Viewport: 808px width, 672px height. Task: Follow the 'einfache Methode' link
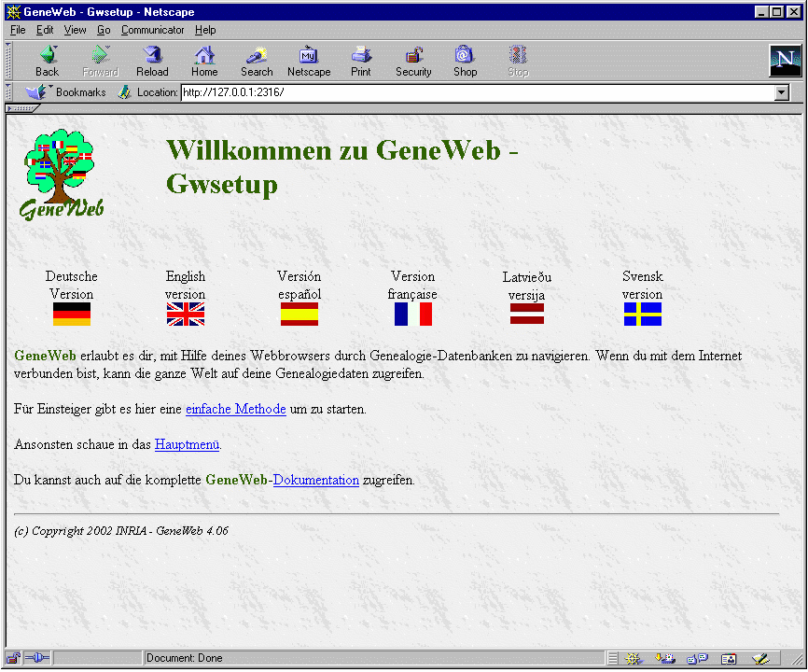tap(235, 409)
